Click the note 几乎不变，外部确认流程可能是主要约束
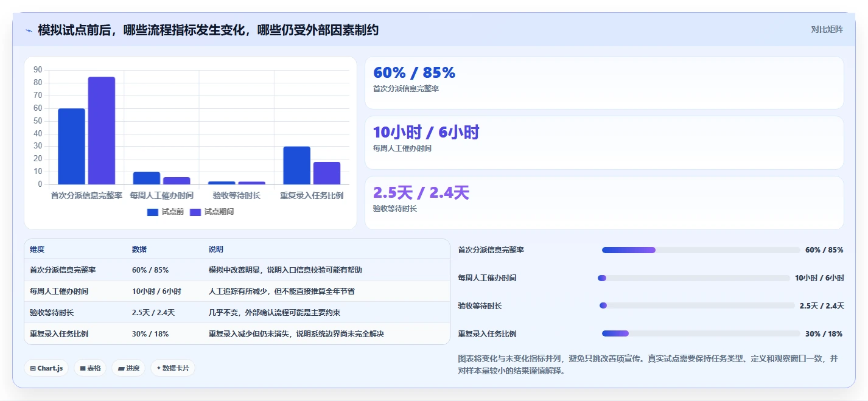868x401 pixels. [275, 313]
